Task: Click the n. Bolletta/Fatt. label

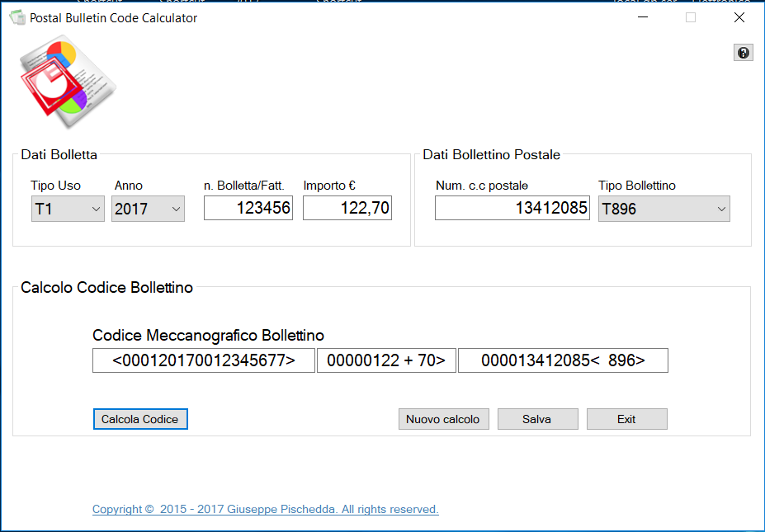Action: [244, 186]
